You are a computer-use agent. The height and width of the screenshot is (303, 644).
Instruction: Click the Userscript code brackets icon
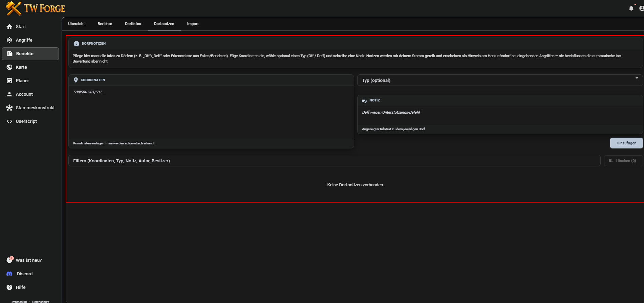click(9, 121)
